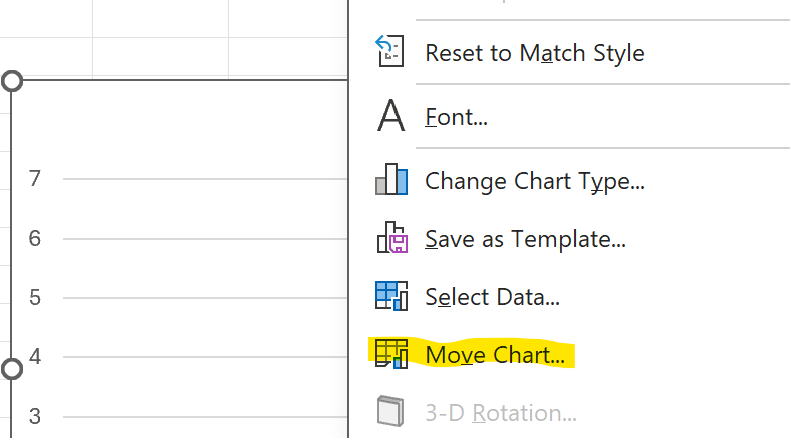The image size is (790, 438).
Task: Open the Font... dialog entry
Action: 456,117
